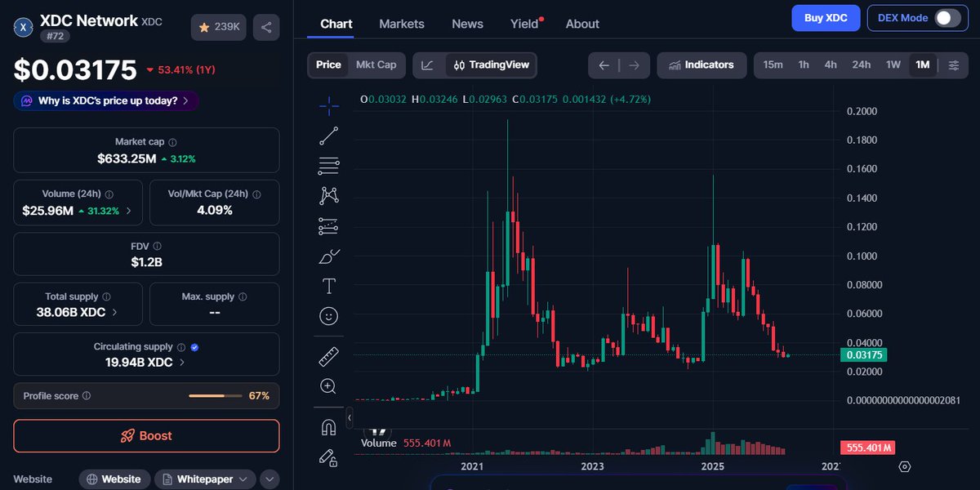Screen dimensions: 980x490
Task: Select the 24h timeframe
Action: (x=862, y=65)
